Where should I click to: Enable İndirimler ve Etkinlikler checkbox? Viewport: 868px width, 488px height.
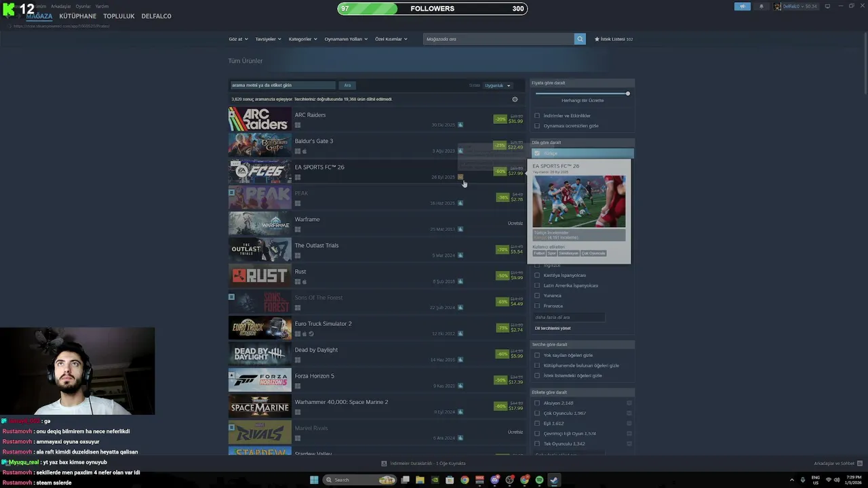pos(537,116)
